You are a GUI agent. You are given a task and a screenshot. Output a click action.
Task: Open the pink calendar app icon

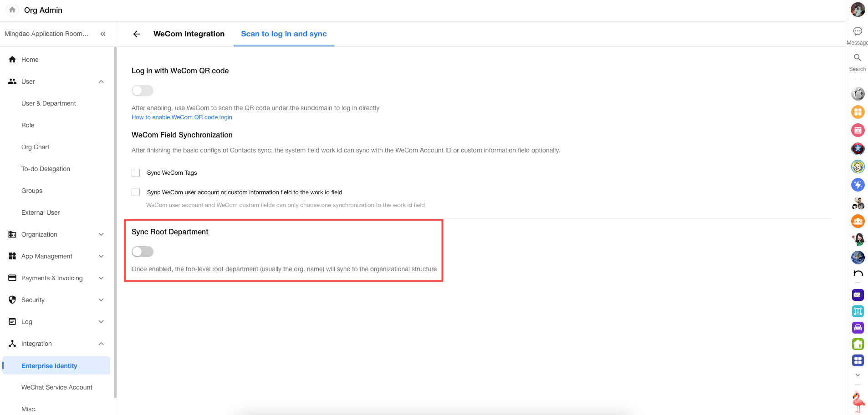point(858,131)
